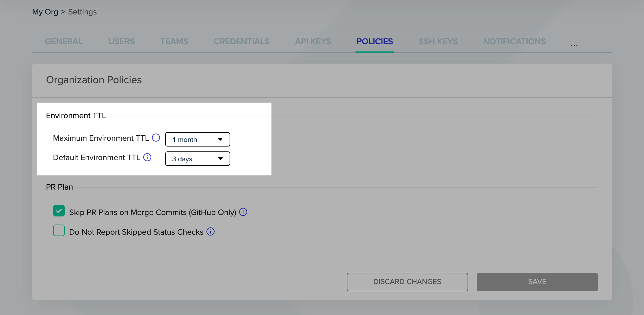Click the Discard Changes button

point(407,282)
